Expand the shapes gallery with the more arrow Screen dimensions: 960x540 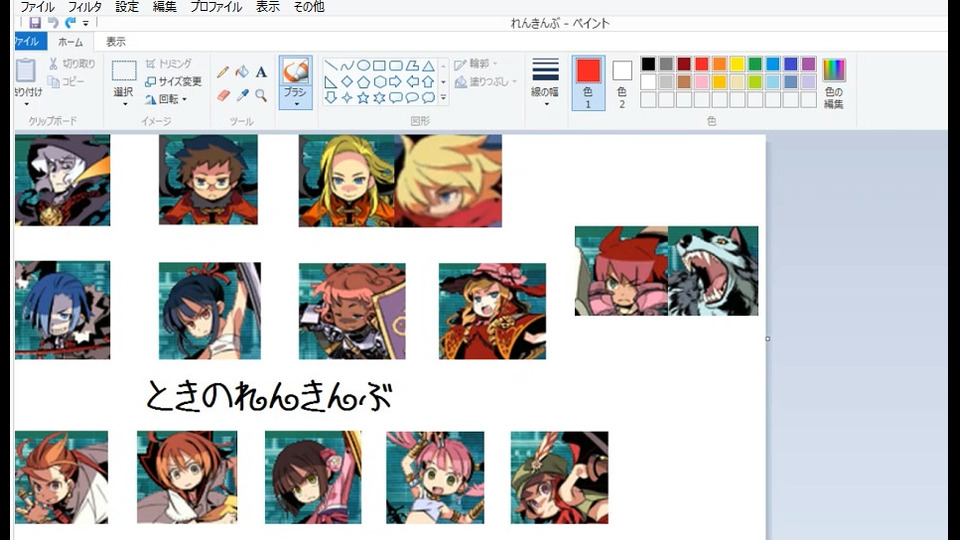click(443, 97)
